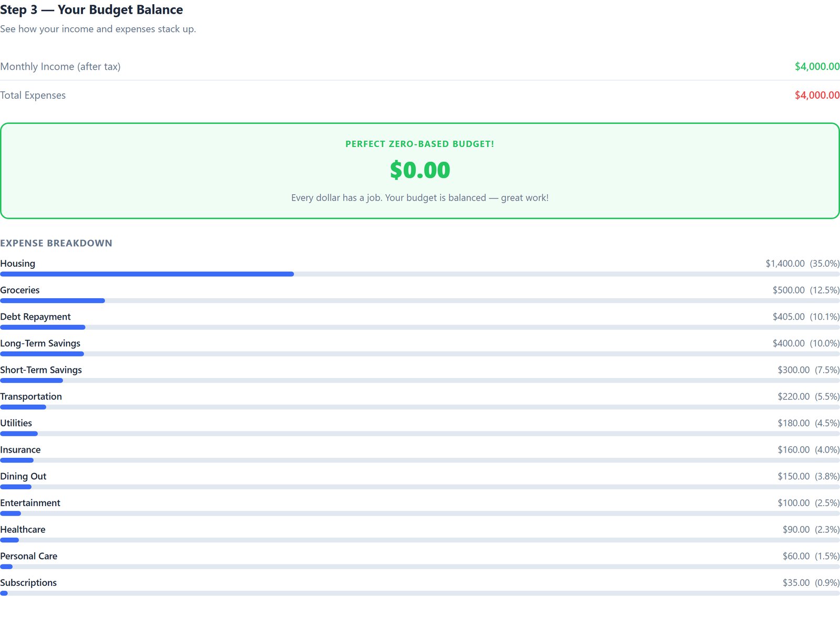Click the '$1,400.00 (35.0%)' amount

coord(802,264)
